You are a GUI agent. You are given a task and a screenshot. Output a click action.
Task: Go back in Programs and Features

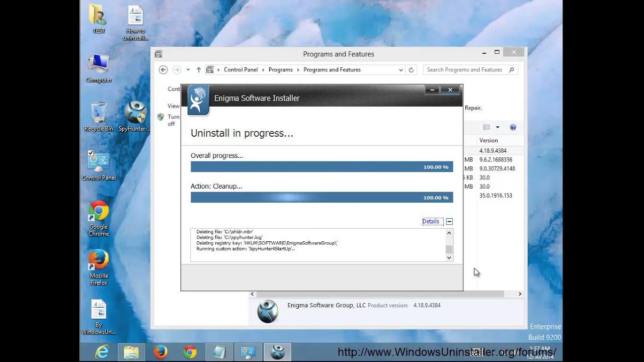[x=163, y=70]
